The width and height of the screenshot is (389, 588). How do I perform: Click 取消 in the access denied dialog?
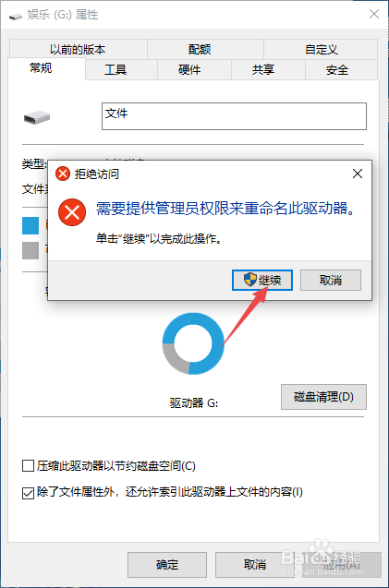tap(331, 280)
